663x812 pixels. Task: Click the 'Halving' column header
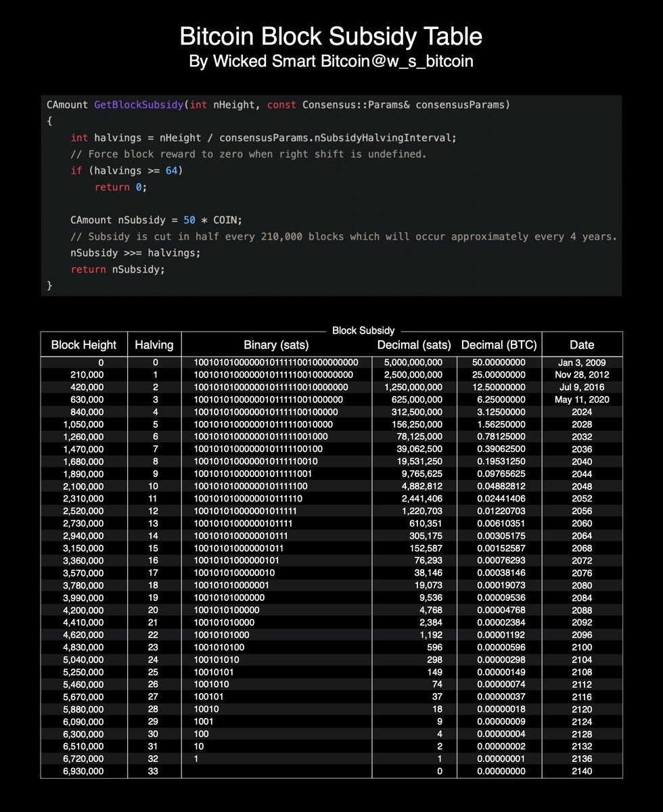(x=155, y=344)
